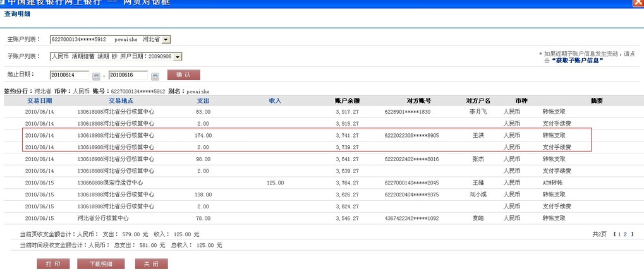
Task: Click balance value 3,546.27
Action: point(347,219)
